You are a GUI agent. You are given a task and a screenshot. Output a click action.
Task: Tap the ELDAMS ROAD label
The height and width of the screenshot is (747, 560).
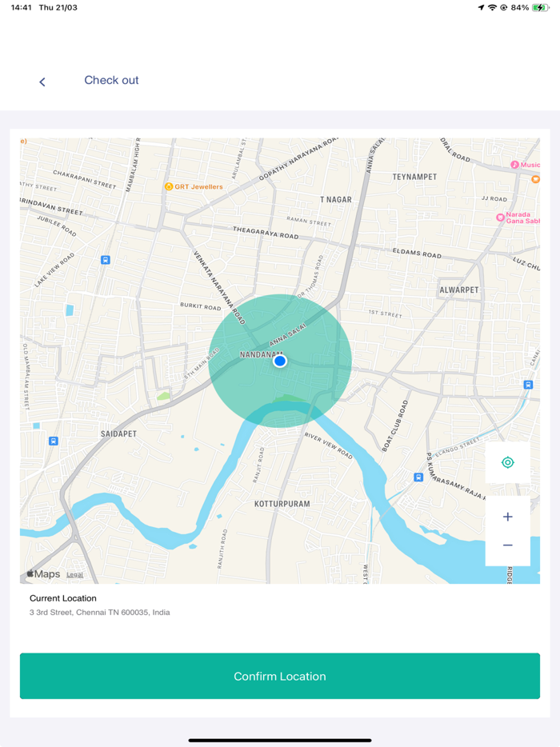tap(417, 254)
